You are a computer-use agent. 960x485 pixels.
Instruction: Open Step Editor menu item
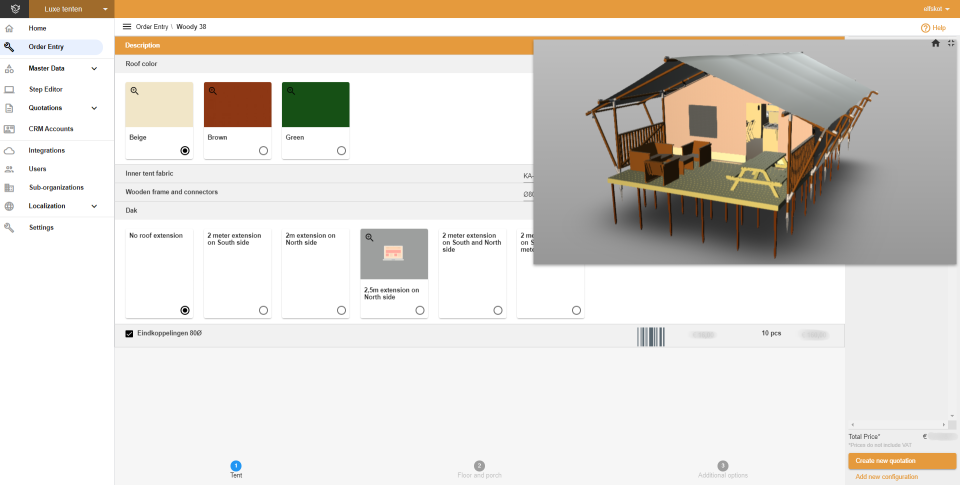coord(46,89)
